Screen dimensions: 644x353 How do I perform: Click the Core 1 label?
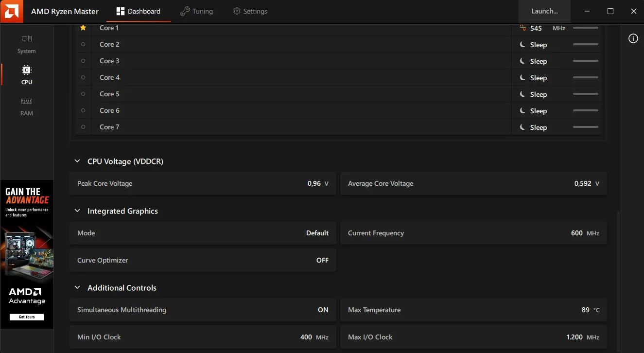point(109,28)
